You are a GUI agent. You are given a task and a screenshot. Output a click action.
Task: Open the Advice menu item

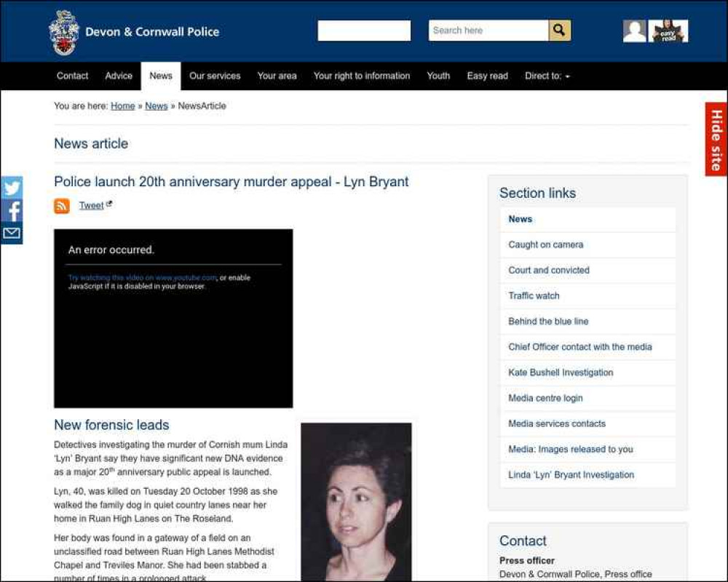(x=119, y=76)
